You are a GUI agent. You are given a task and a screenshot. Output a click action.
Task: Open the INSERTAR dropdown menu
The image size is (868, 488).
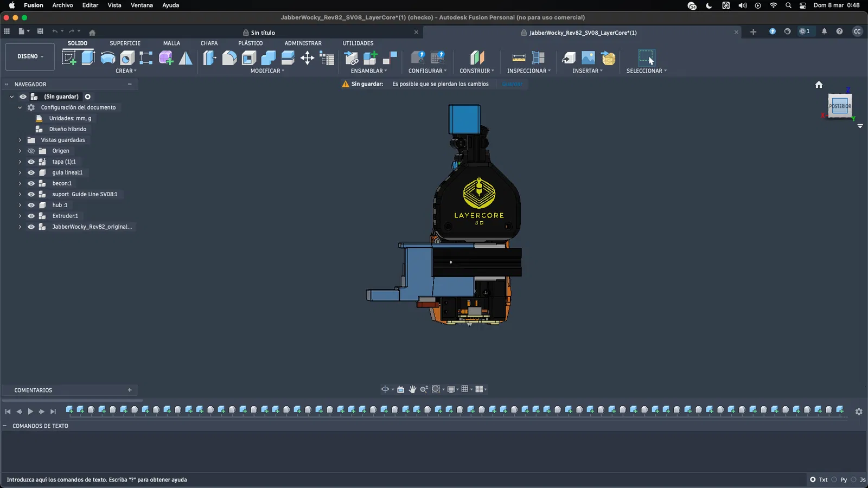tap(588, 71)
